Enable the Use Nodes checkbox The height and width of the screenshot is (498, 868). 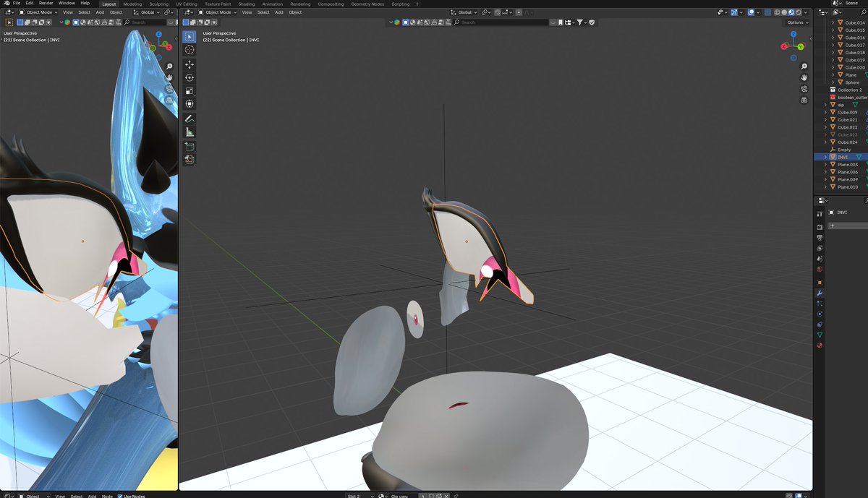click(x=120, y=496)
